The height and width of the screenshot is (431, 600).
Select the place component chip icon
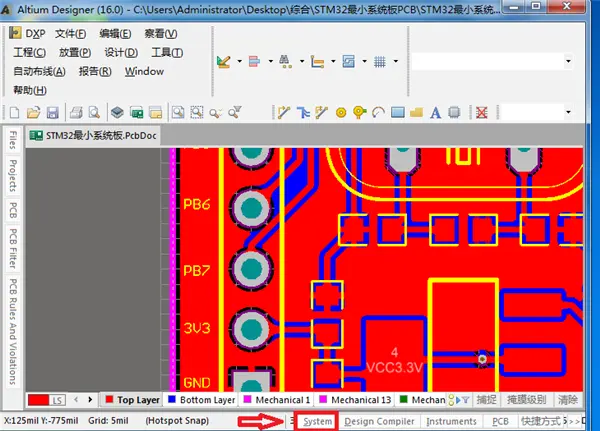click(454, 113)
